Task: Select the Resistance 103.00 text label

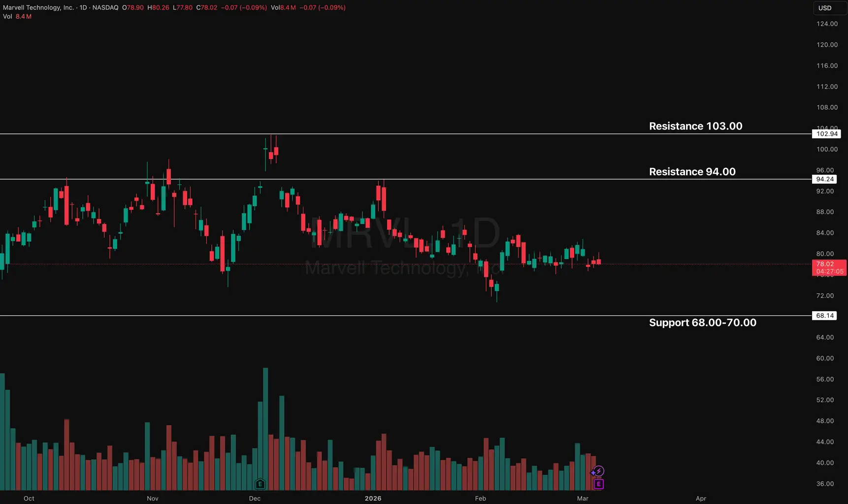Action: pos(695,126)
